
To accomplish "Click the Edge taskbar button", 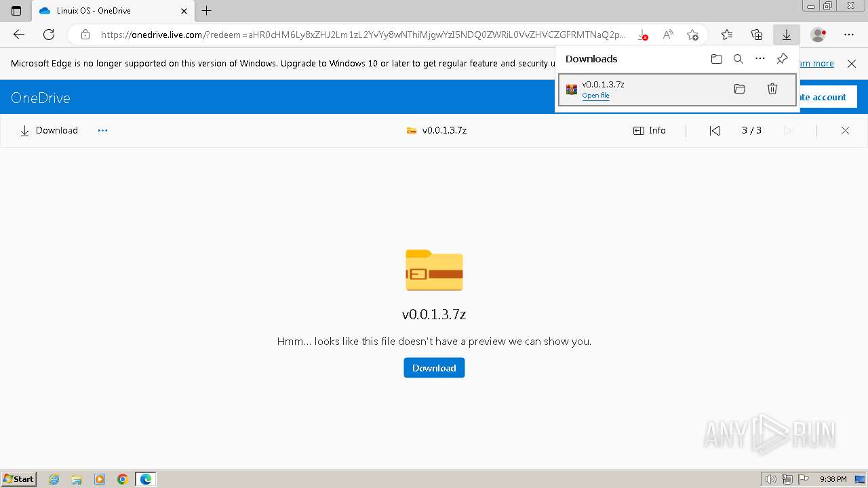I will pos(146,479).
